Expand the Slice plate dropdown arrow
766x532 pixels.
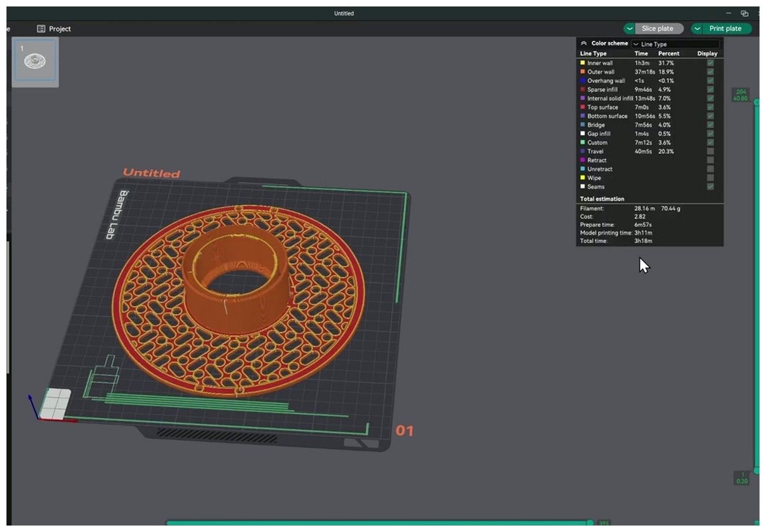630,28
